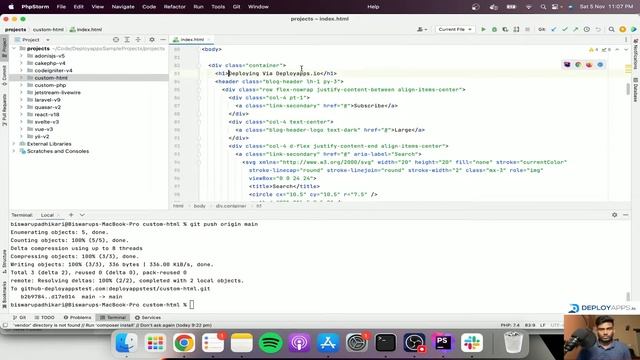This screenshot has height=360, width=640.
Task: Toggle the Database tool window stripe
Action: coord(636,90)
